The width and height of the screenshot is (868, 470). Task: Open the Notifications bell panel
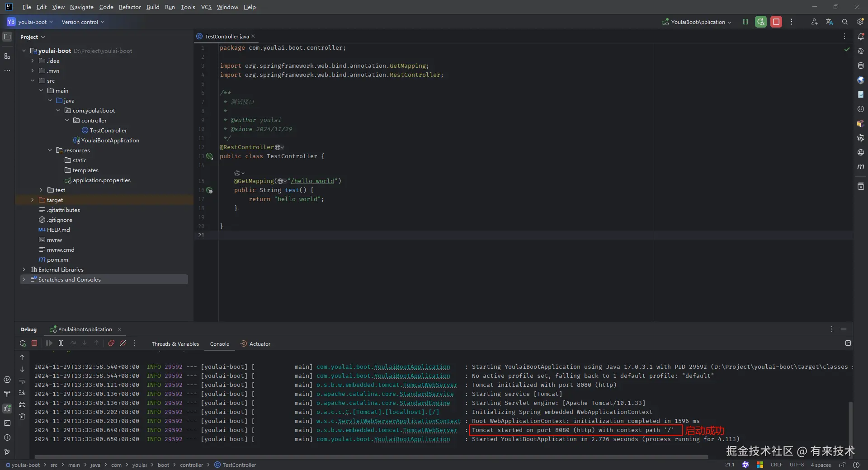(860, 37)
